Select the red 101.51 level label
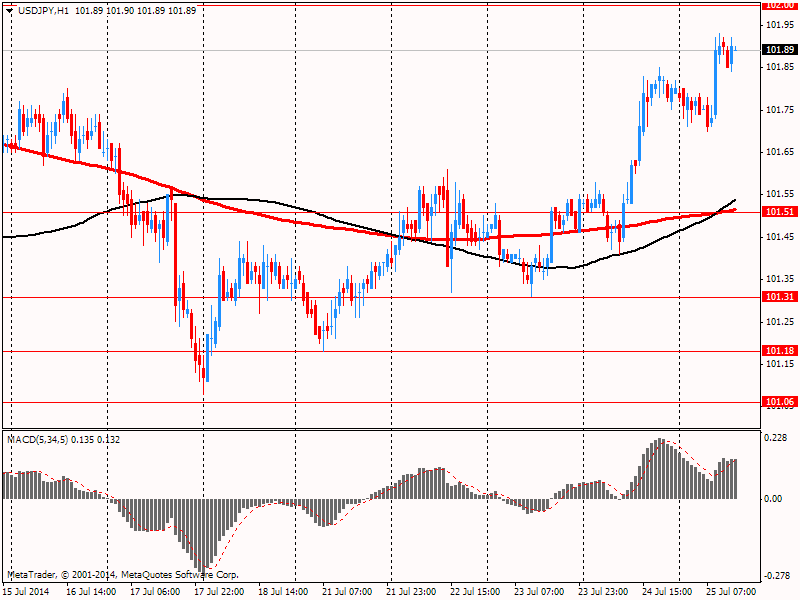This screenshot has height=600, width=800. (x=780, y=212)
